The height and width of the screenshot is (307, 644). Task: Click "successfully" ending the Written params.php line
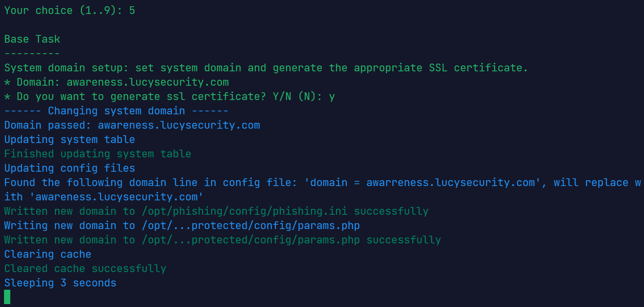point(403,240)
